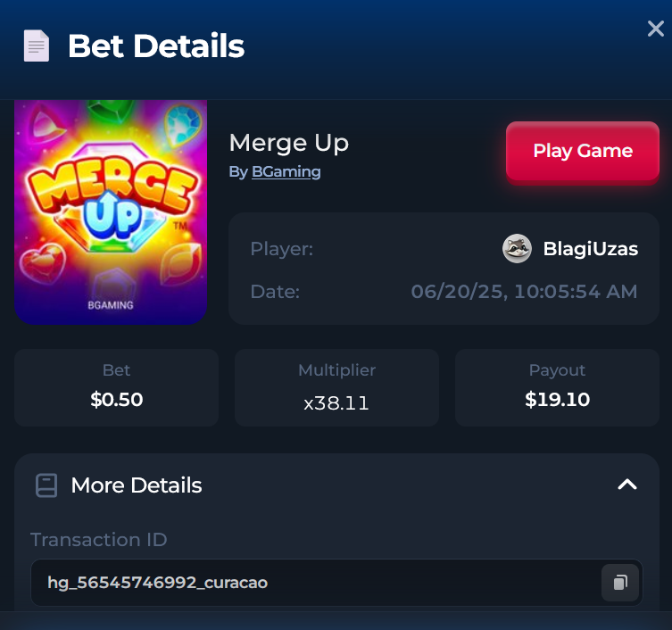Click the Play Game button
This screenshot has width=672, height=630.
[x=583, y=151]
